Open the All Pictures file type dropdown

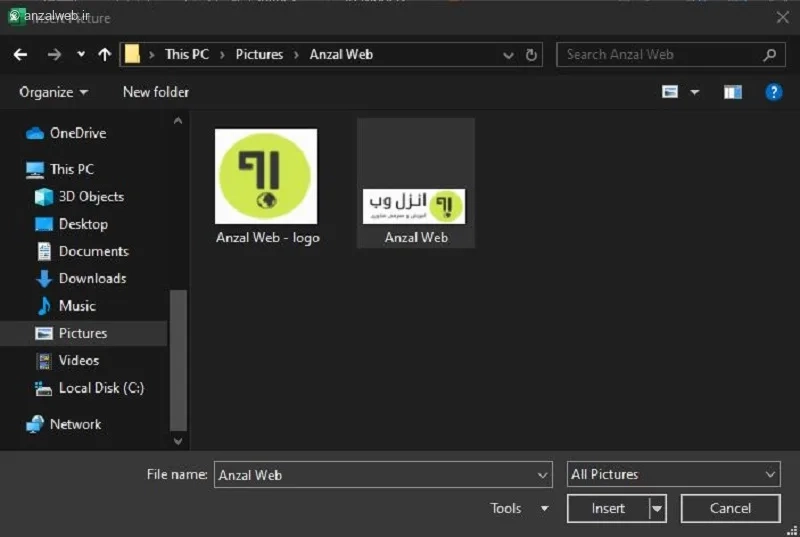(x=673, y=475)
